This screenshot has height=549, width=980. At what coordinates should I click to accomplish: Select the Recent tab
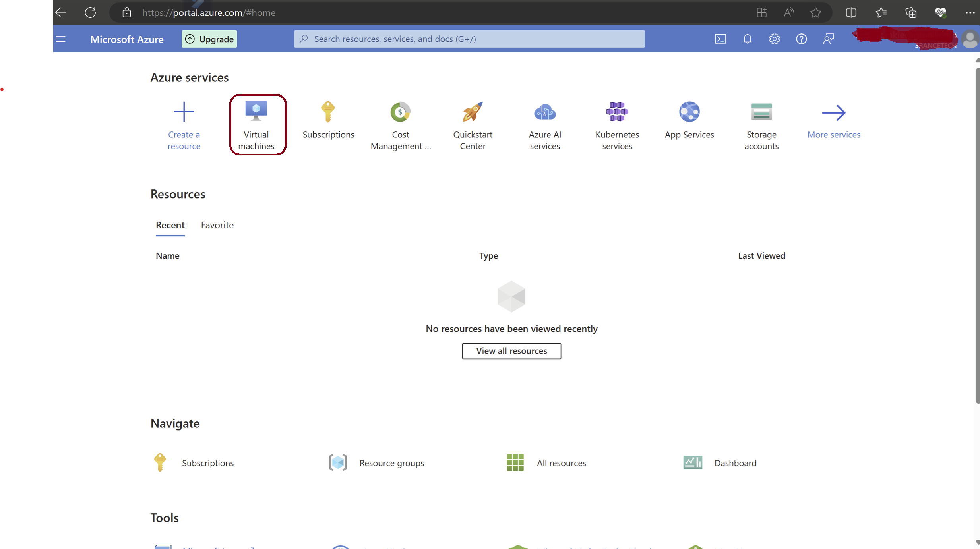point(170,225)
